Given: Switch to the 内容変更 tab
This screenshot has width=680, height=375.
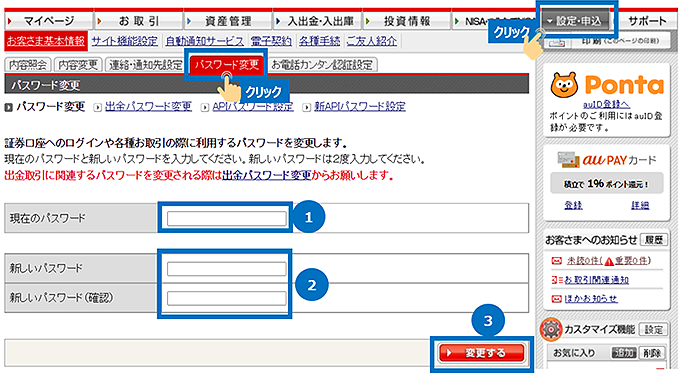Looking at the screenshot, I should tap(78, 65).
